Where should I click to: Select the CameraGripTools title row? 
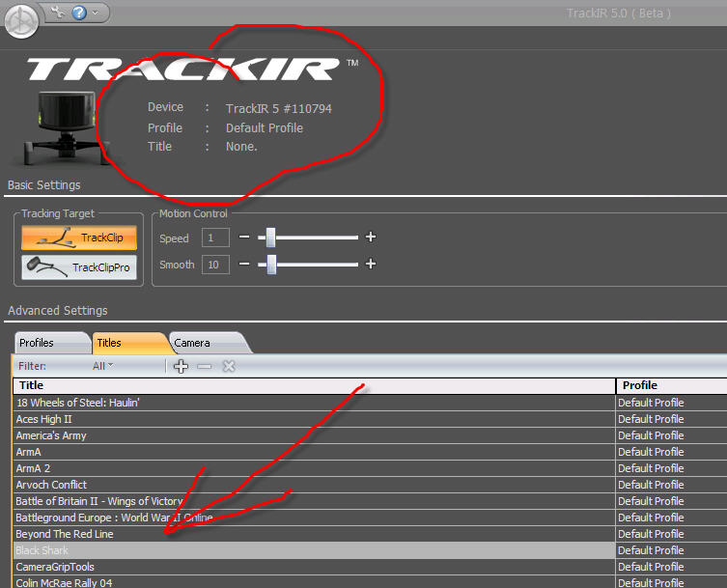pos(315,567)
